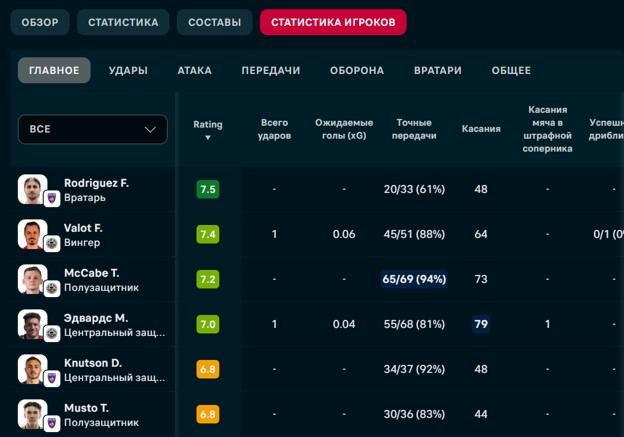Screen dimensions: 624x437
Task: Open Valot F. player name link
Action: point(83,228)
